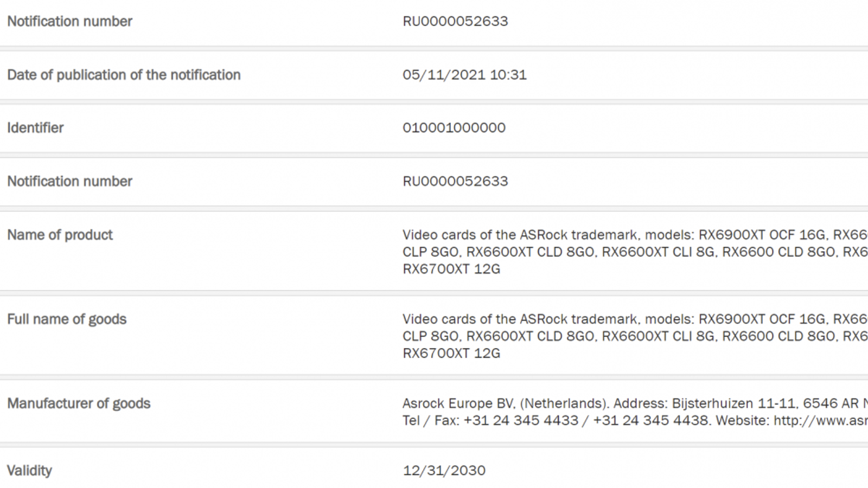The width and height of the screenshot is (868, 488).
Task: Click RU0000052633 value below the Identifier row
Action: pyautogui.click(x=455, y=181)
